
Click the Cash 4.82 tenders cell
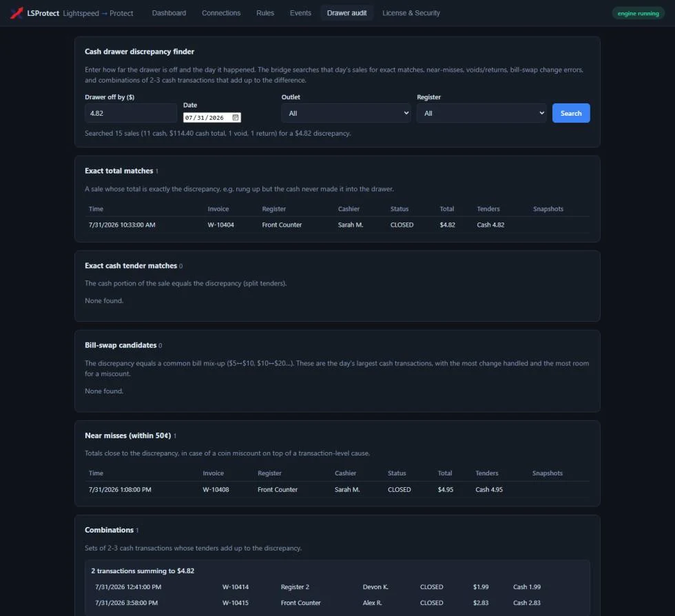coord(490,225)
